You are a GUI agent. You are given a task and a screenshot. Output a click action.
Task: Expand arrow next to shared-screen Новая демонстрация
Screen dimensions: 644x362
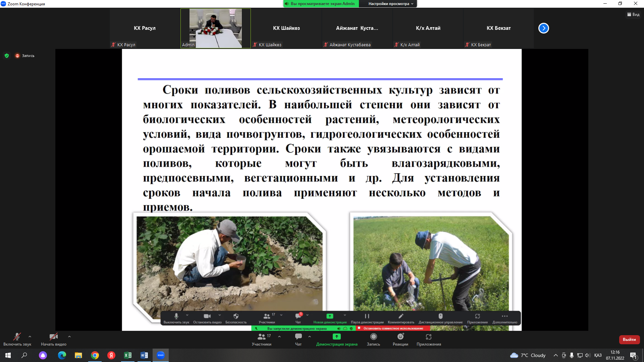click(345, 315)
